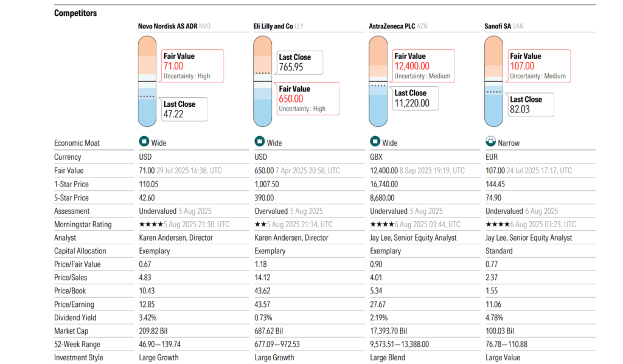Click Sanofi's Narrow moat icon
Screen dimensions: 623x364
pos(490,143)
